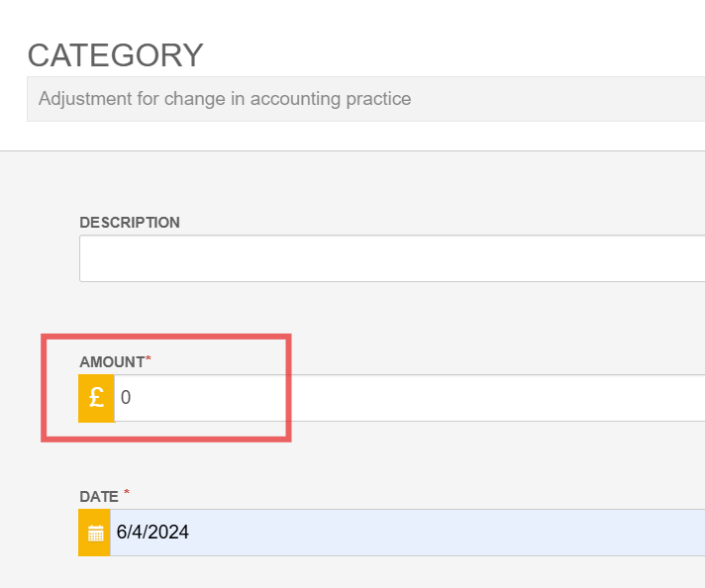This screenshot has height=588, width=705.
Task: Select the Category field showing accounting practice adjustment
Action: click(x=366, y=99)
